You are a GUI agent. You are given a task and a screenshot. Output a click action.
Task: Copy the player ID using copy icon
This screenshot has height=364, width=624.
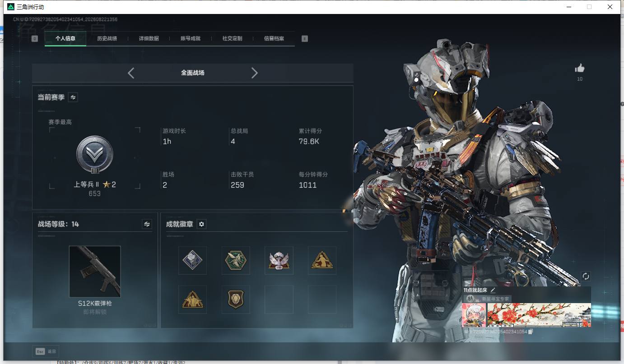[531, 332]
